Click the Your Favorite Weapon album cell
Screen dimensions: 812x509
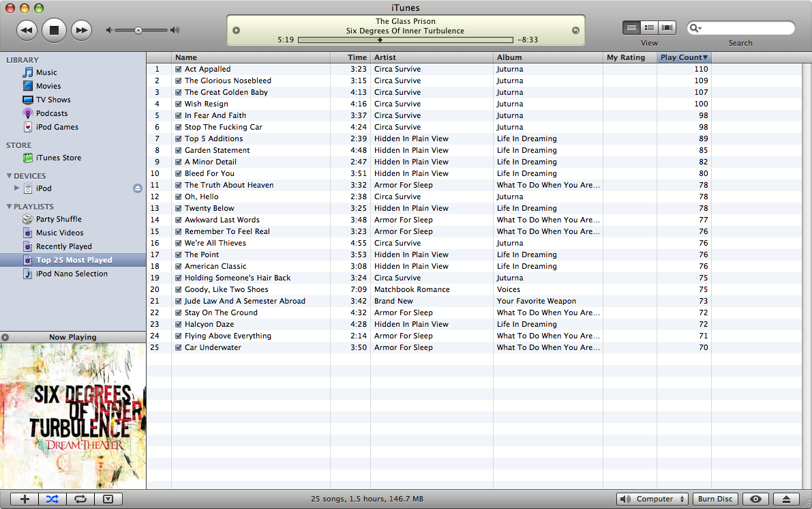click(536, 301)
